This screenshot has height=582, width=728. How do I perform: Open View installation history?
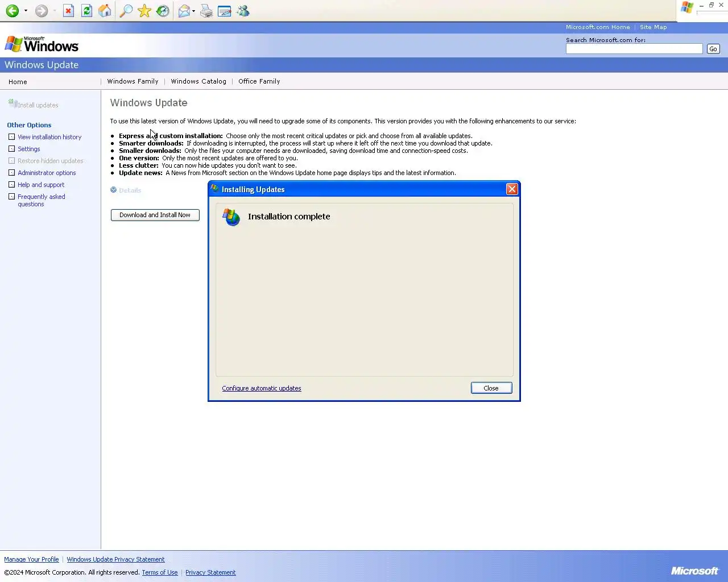pos(49,137)
